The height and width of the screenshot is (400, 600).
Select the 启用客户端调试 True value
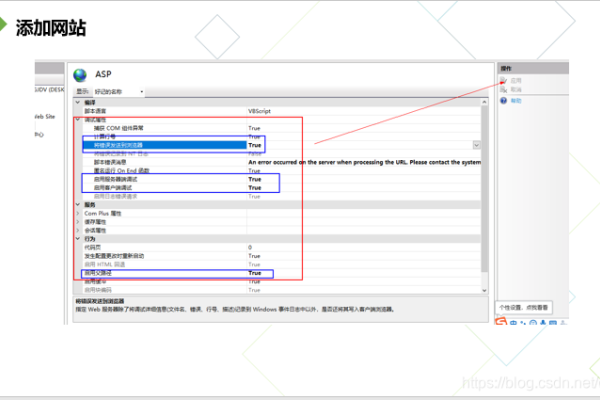(254, 187)
